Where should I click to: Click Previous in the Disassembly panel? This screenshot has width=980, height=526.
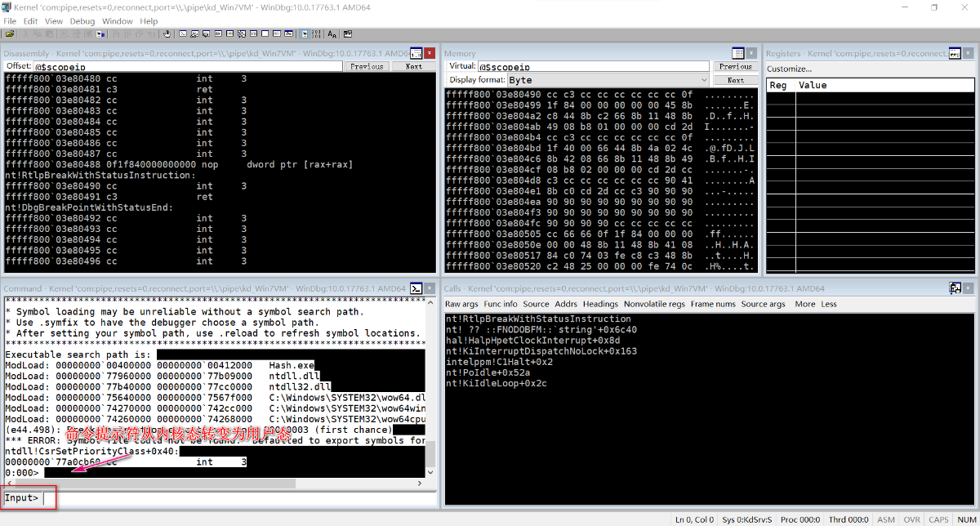pyautogui.click(x=367, y=66)
